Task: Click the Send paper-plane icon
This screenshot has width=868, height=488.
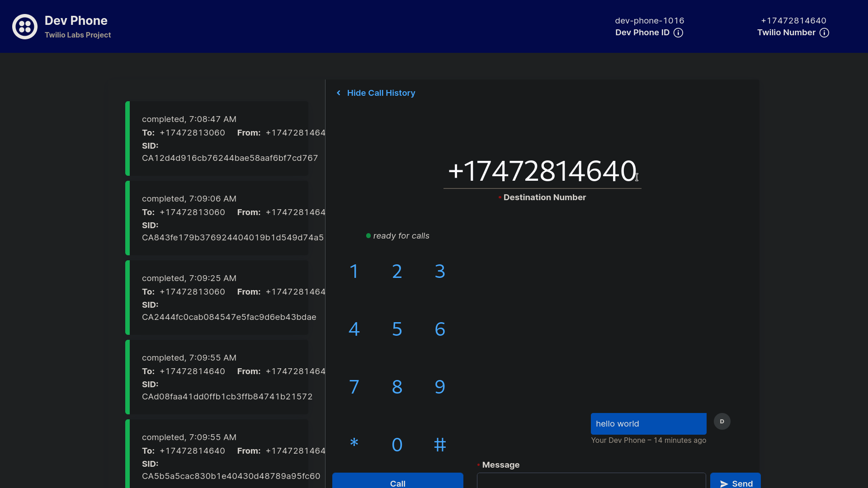Action: tap(724, 484)
